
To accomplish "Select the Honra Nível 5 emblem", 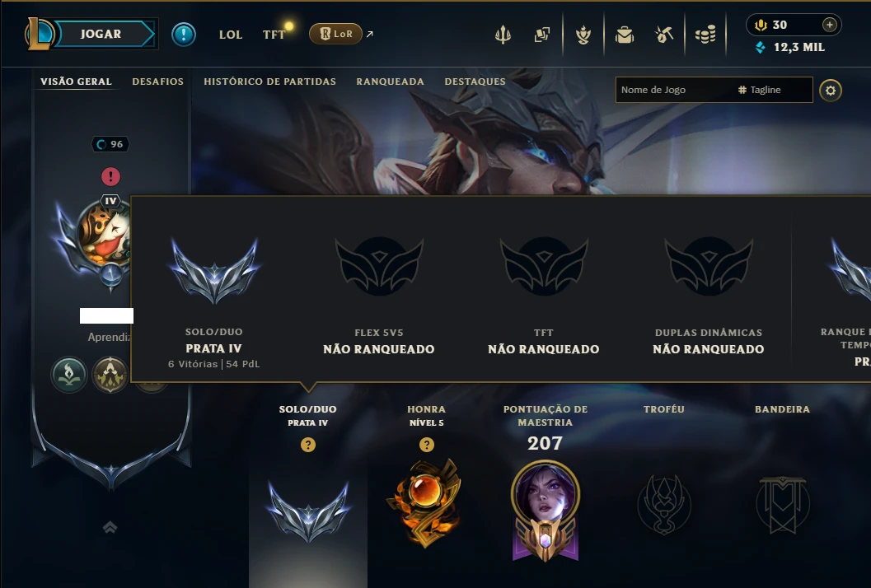I will (426, 502).
